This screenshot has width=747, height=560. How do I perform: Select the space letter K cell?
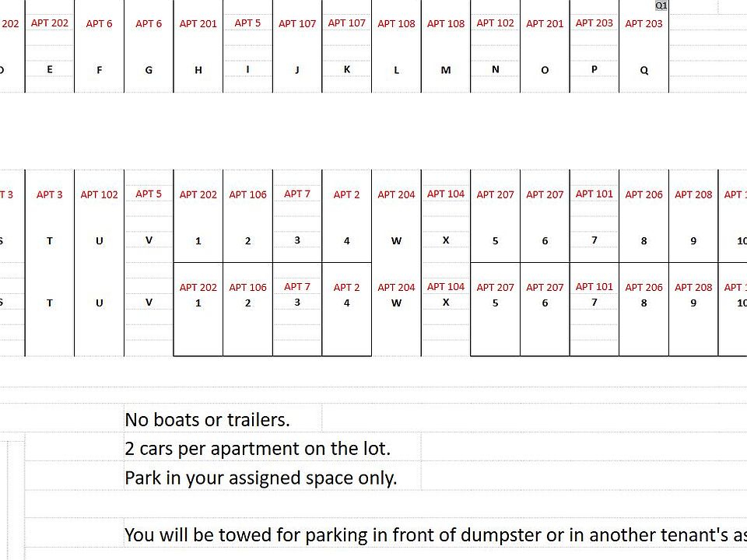coord(347,69)
